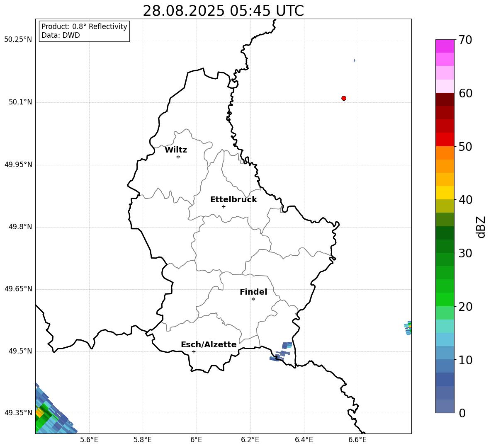This screenshot has height=448, width=491.
Task: Click the Ettelbruck station label
Action: pyautogui.click(x=233, y=200)
